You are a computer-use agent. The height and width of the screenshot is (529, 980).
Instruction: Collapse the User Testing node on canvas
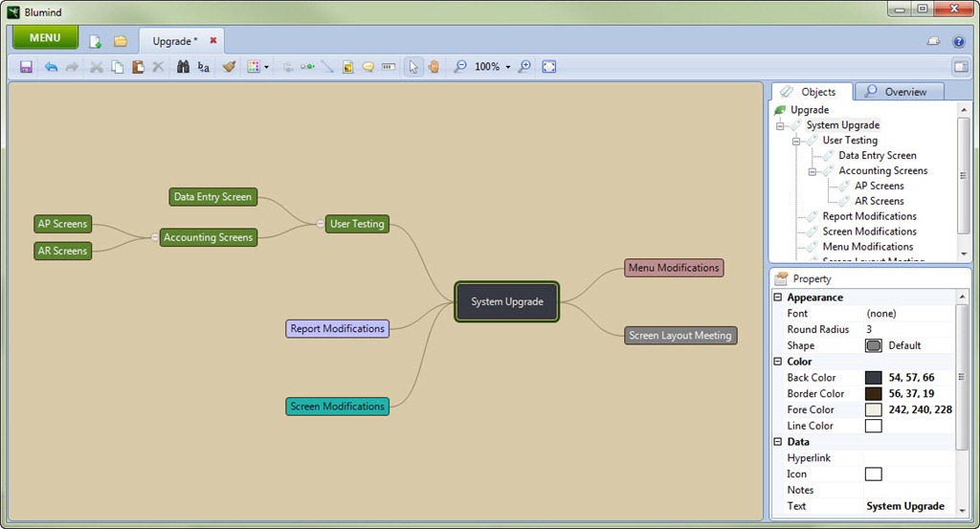[320, 224]
